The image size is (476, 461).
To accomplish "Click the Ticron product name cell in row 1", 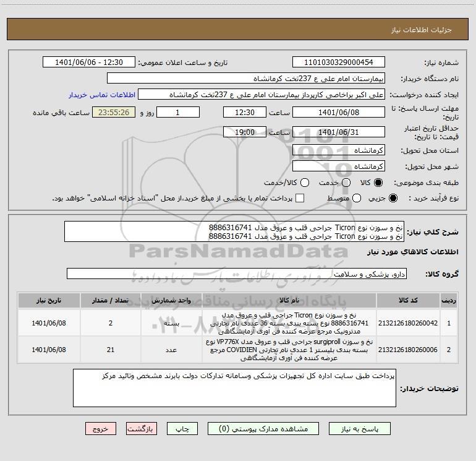I will [x=289, y=323].
